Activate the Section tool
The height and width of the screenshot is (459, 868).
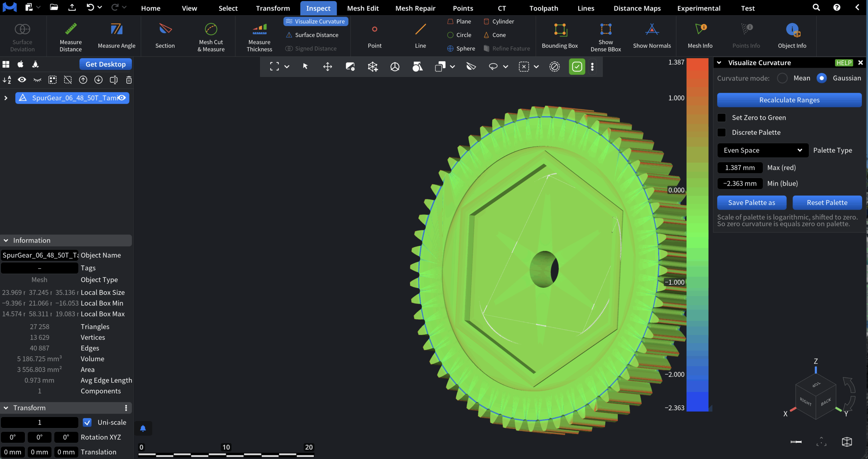165,36
